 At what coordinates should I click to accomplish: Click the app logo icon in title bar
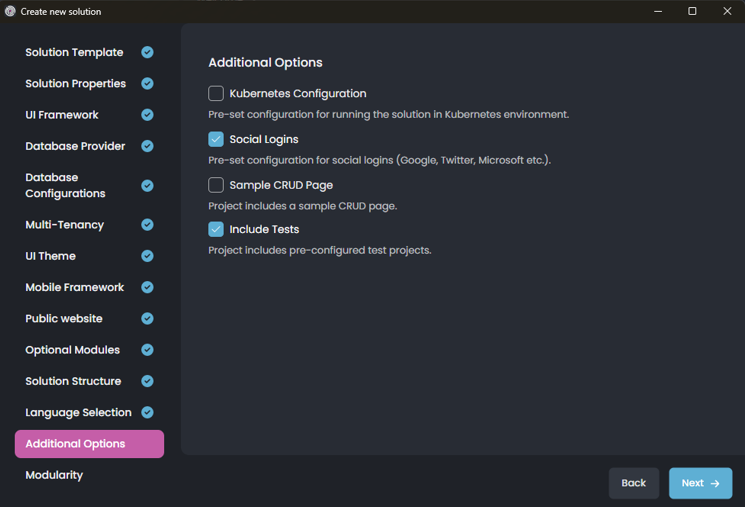pyautogui.click(x=10, y=11)
